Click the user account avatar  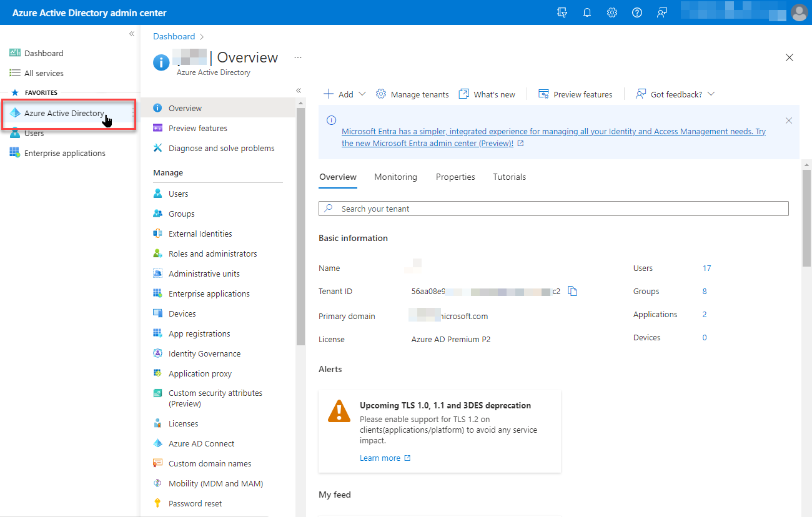(799, 12)
